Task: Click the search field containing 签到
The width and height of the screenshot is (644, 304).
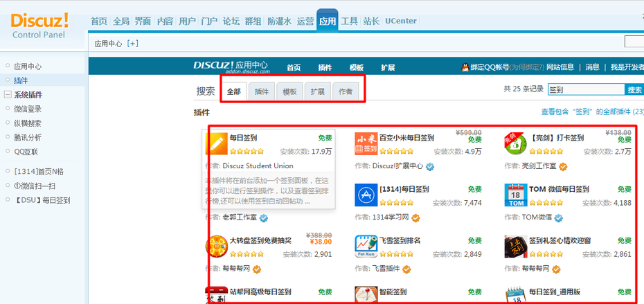Action: [587, 89]
